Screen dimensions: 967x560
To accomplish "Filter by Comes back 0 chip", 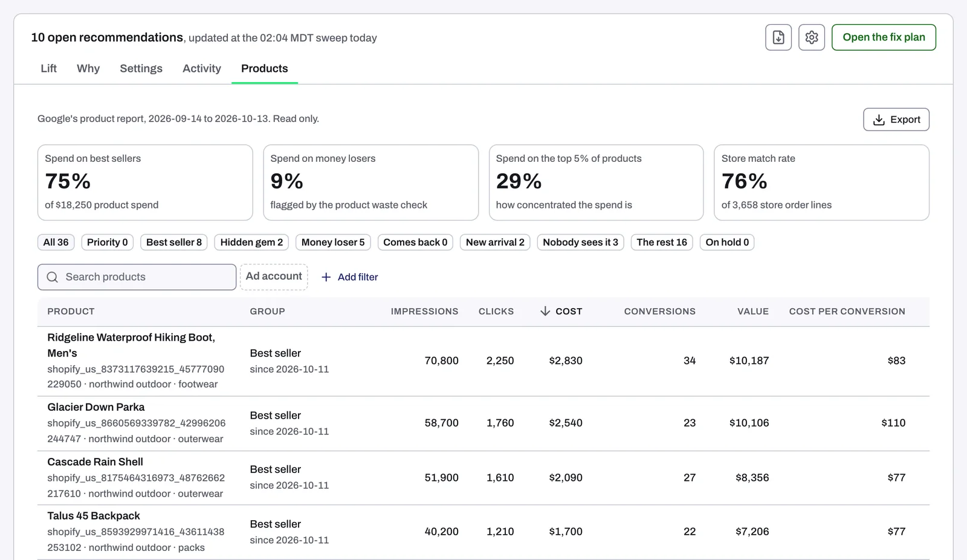I will [x=415, y=242].
